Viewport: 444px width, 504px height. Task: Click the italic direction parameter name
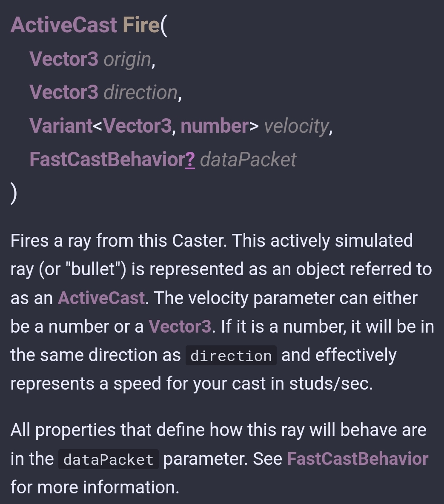140,92
